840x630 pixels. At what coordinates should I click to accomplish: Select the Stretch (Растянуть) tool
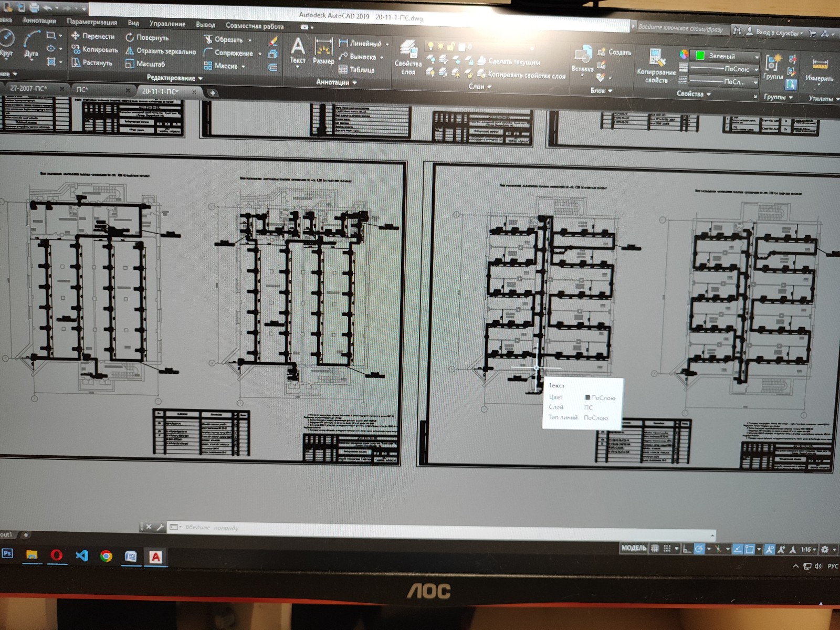(x=92, y=62)
